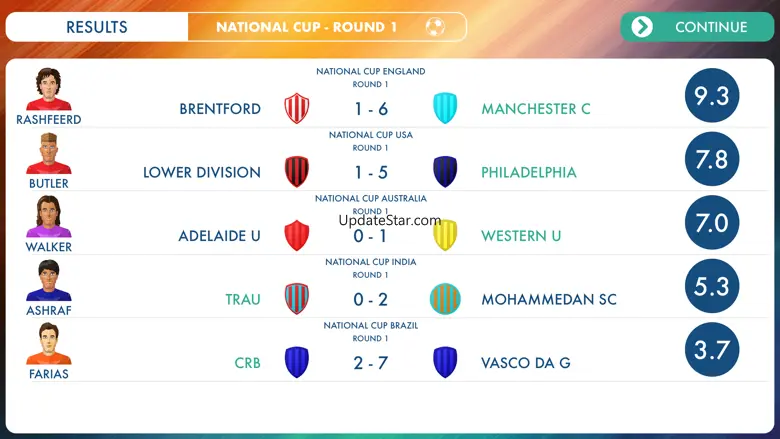
Task: Click the Vasco Da G blue shield
Action: pos(445,362)
